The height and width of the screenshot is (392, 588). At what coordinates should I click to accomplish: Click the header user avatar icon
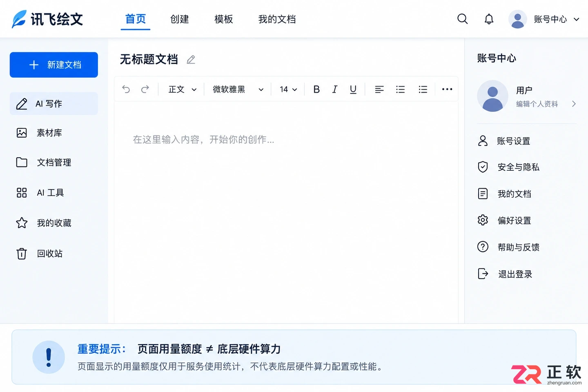coord(517,19)
